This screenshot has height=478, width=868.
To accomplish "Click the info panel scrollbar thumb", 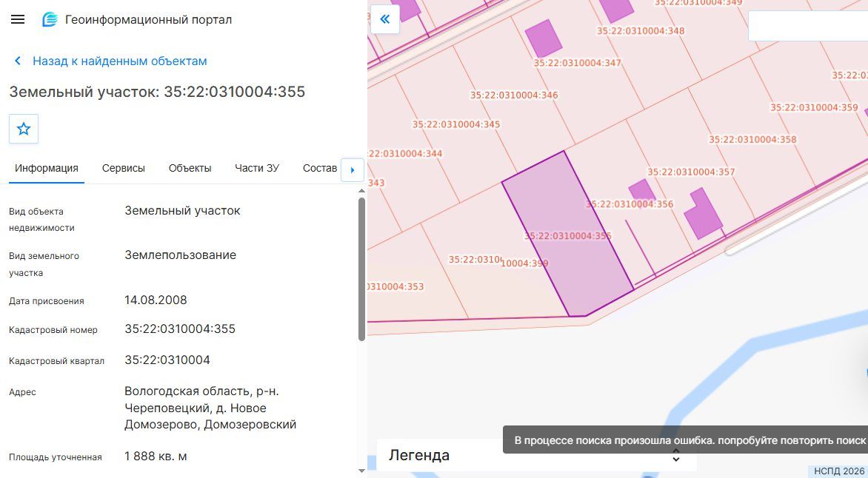I will pos(362,269).
